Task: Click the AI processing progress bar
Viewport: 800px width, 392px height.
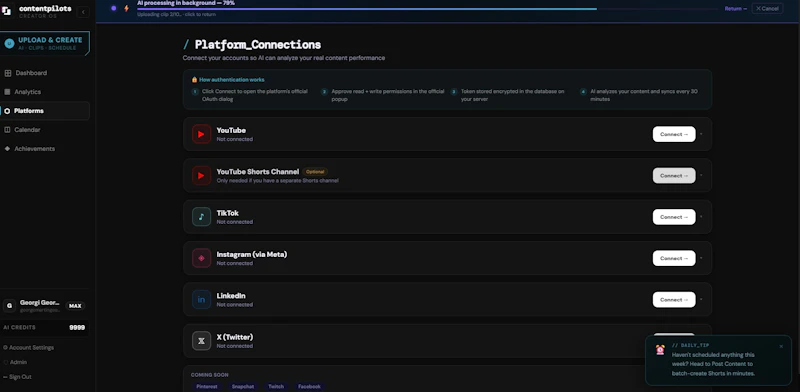Action: point(427,9)
